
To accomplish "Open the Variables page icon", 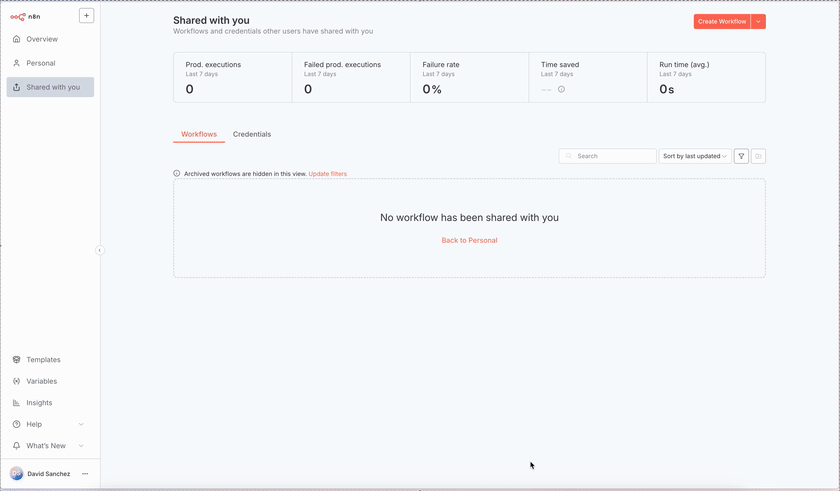I will pos(17,381).
